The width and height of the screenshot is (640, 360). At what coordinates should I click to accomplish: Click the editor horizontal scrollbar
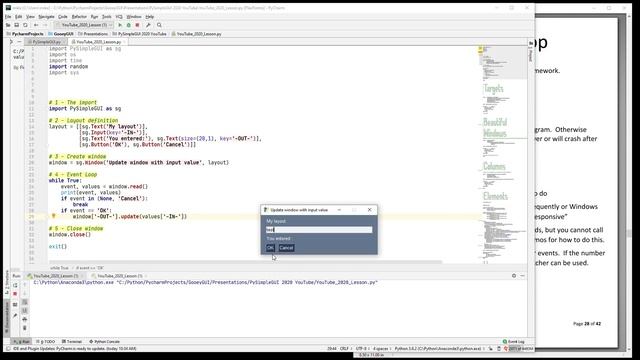tap(245, 262)
